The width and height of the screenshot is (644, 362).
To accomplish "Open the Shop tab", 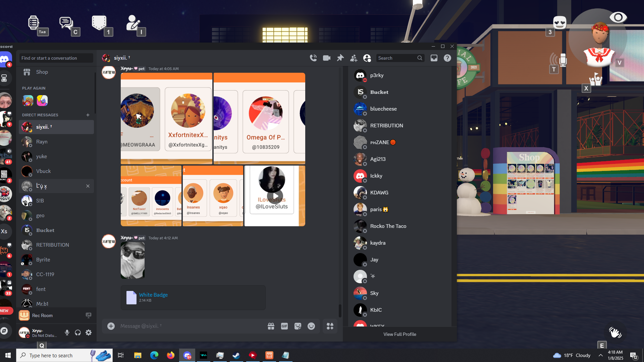I will click(x=42, y=72).
